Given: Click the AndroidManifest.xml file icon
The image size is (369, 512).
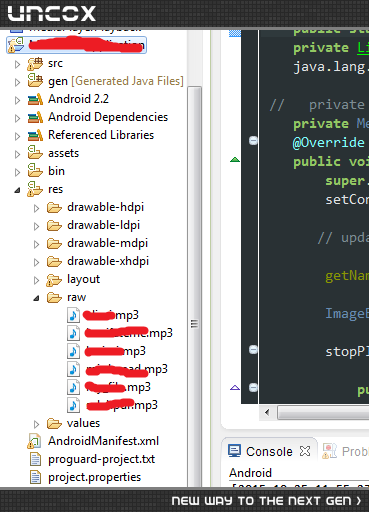Looking at the screenshot, I should click(x=34, y=441).
